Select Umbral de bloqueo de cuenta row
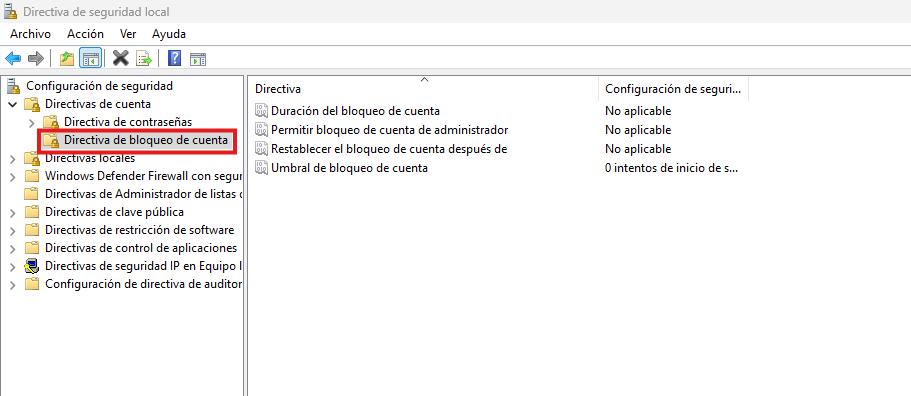 pos(349,168)
